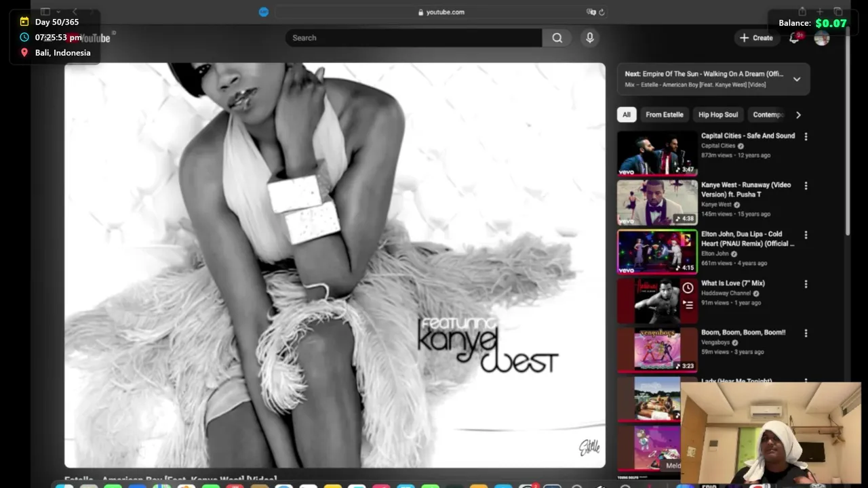Open more options for Safe And Sound
This screenshot has width=868, height=488.
(806, 136)
